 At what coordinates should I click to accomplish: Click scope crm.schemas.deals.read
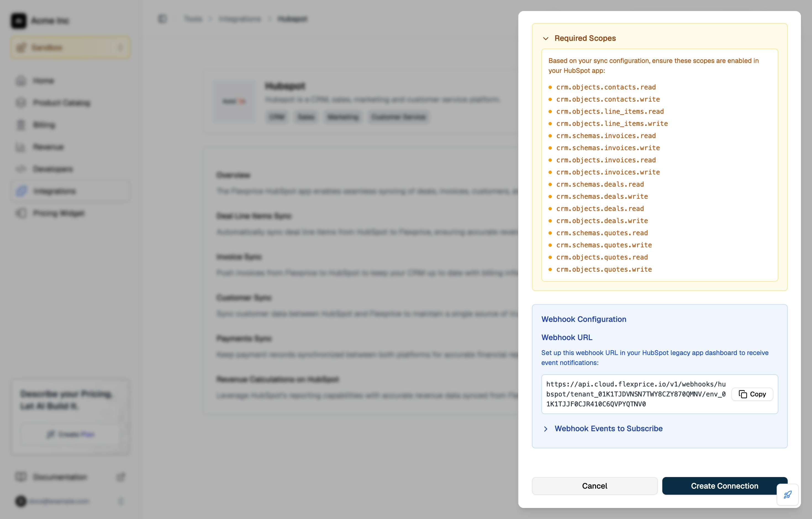pyautogui.click(x=600, y=184)
